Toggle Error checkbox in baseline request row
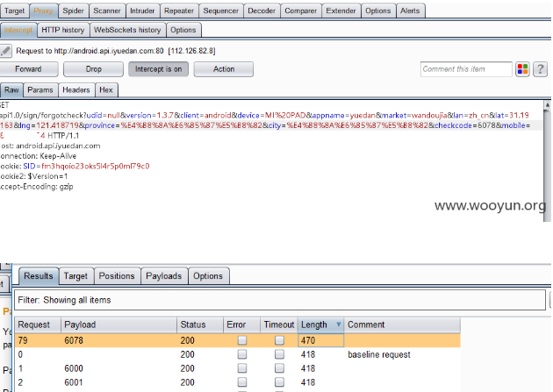The width and height of the screenshot is (553, 392). pos(242,354)
